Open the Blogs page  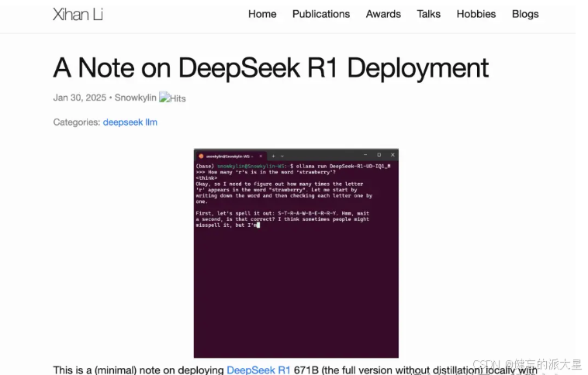pyautogui.click(x=525, y=14)
